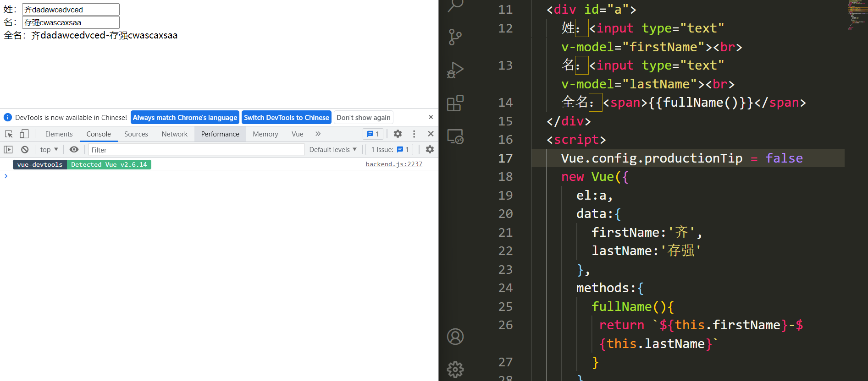Click Don't show again button
The width and height of the screenshot is (868, 381).
364,117
